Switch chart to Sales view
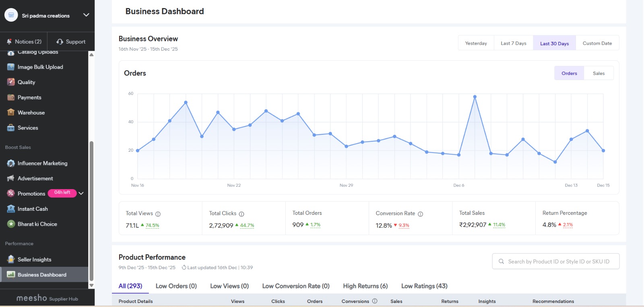The image size is (644, 307). pyautogui.click(x=599, y=73)
